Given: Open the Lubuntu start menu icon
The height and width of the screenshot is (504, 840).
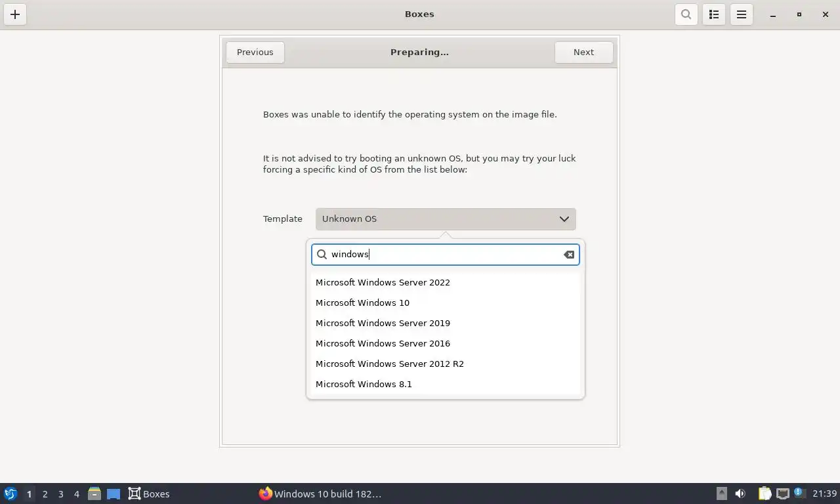Looking at the screenshot, I should (10, 493).
